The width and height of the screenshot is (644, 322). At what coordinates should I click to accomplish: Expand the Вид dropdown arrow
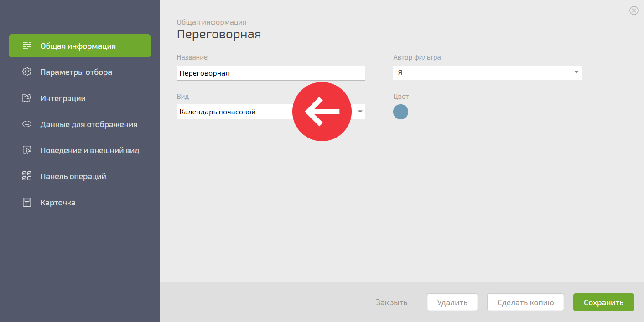(x=359, y=112)
